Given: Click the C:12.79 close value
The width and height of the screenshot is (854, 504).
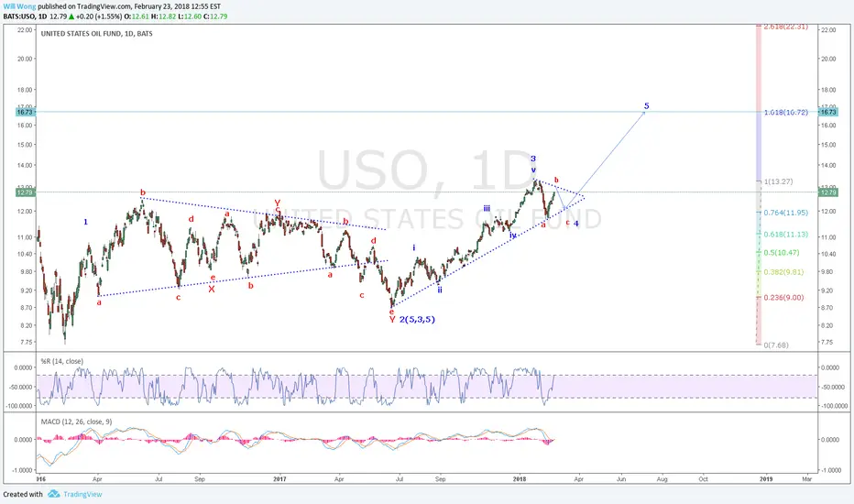Looking at the screenshot, I should point(215,16).
